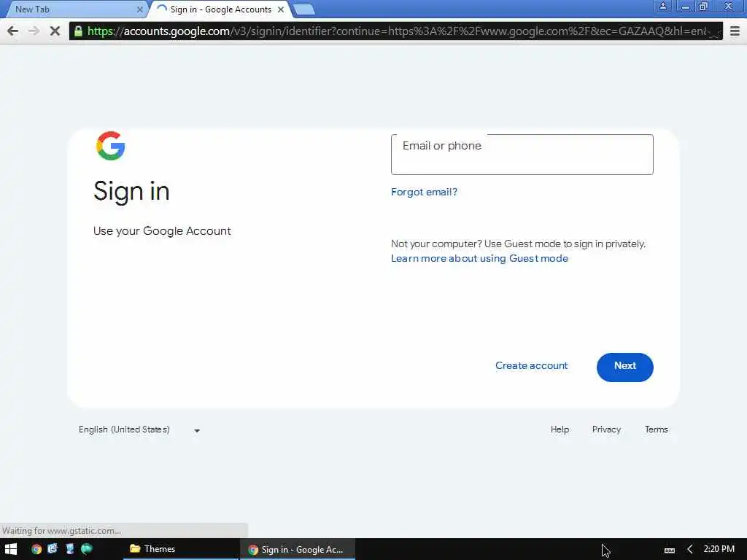This screenshot has height=560, width=747.
Task: Focus the Email or phone field
Action: pos(522,155)
